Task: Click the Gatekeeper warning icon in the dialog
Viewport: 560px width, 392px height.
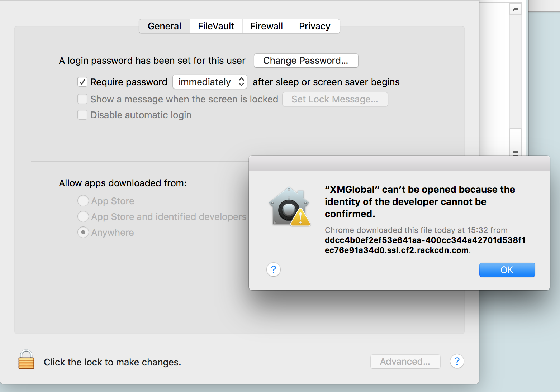Action: point(290,207)
